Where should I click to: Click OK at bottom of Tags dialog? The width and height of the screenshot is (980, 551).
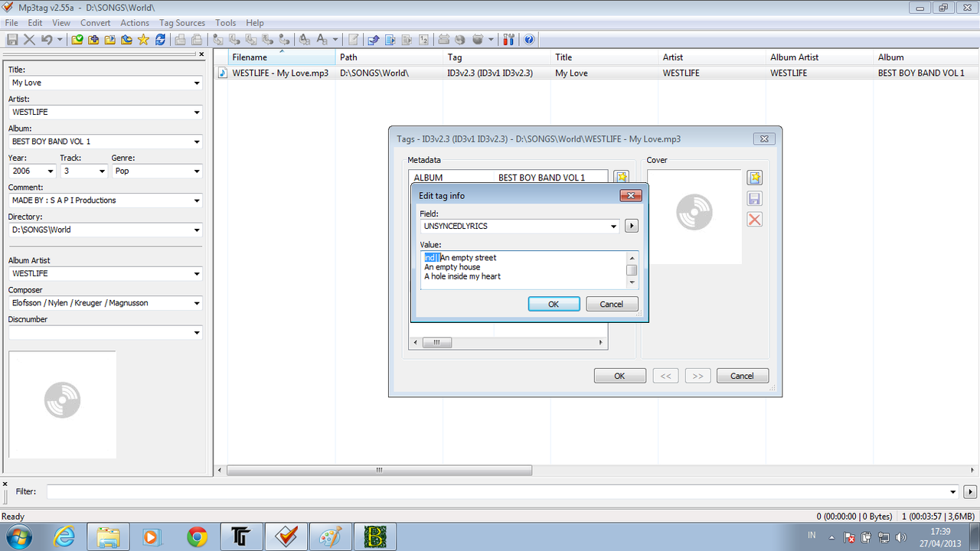(620, 376)
